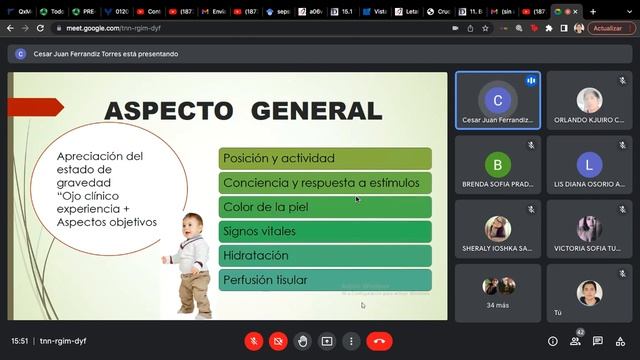Click the Color de la piel slide item

pyautogui.click(x=325, y=207)
